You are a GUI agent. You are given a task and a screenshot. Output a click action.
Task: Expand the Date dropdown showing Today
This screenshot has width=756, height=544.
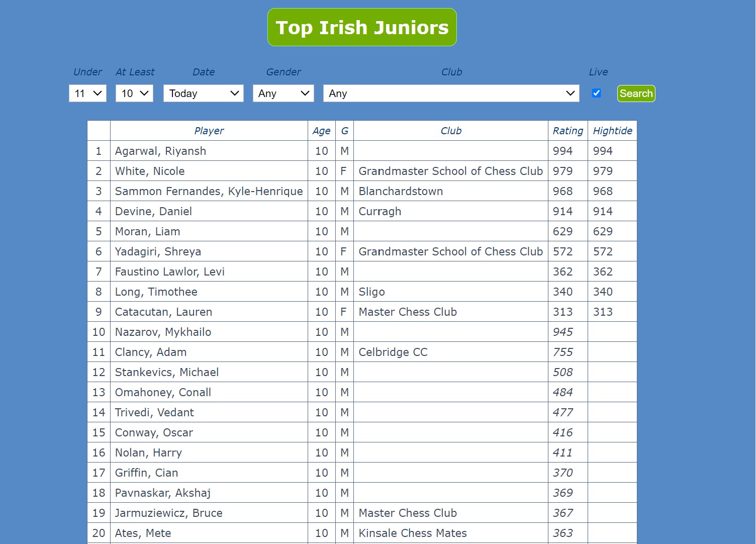[x=203, y=93]
